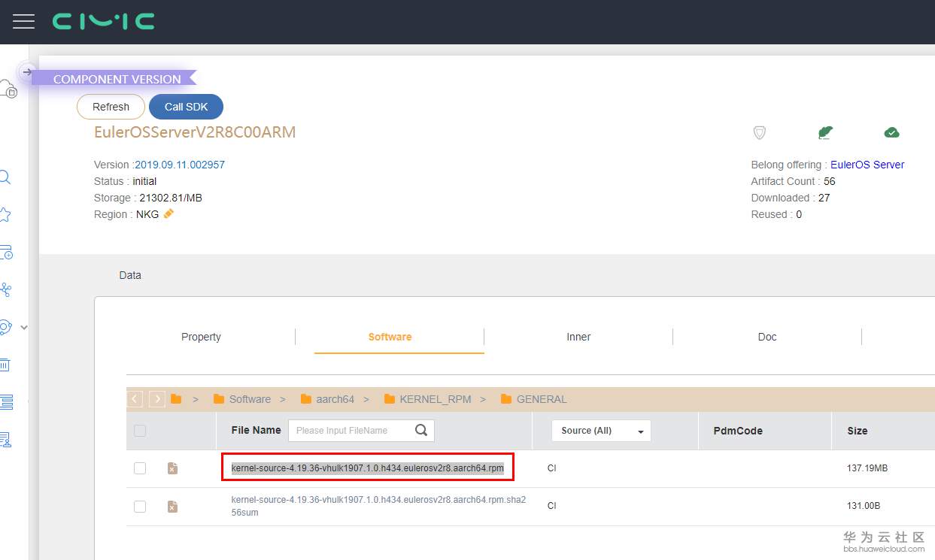The height and width of the screenshot is (560, 935).
Task: Open the share nodes sidebar icon
Action: coord(6,290)
